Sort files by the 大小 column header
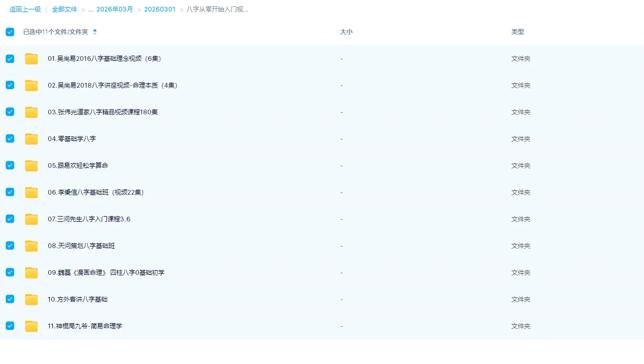This screenshot has width=644, height=364. 346,32
